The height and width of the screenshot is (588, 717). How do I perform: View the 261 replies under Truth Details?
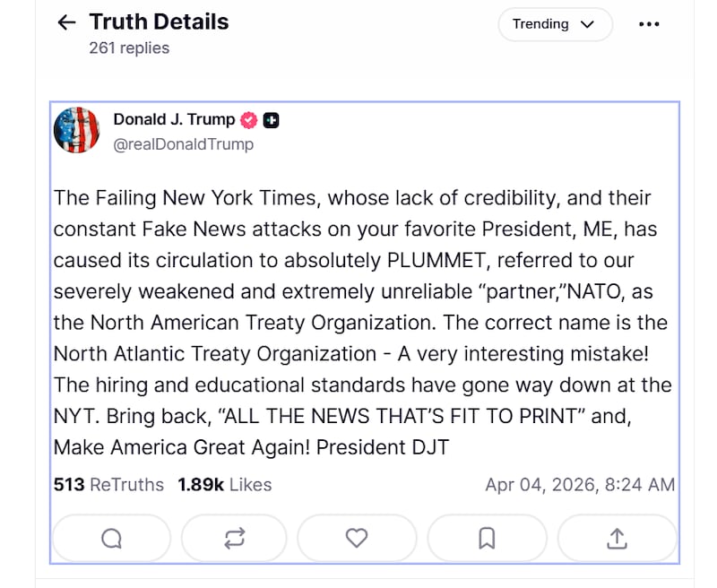[130, 48]
